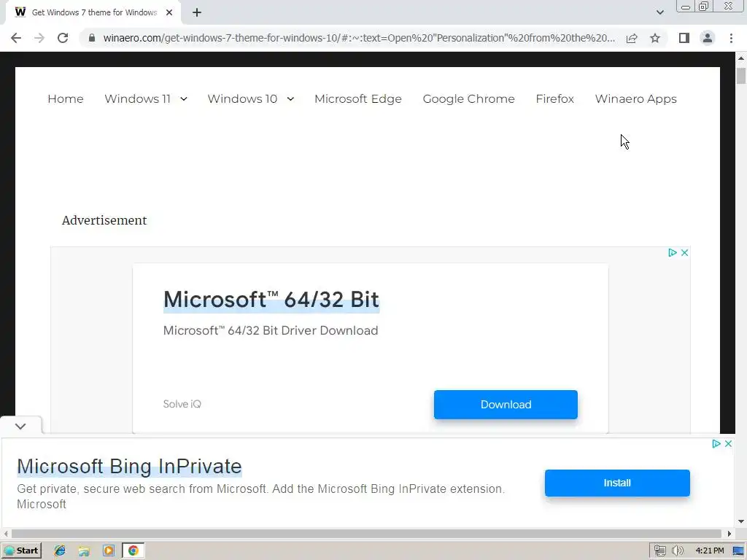Click the Microsoft Bing InPrivate headline

pyautogui.click(x=129, y=466)
